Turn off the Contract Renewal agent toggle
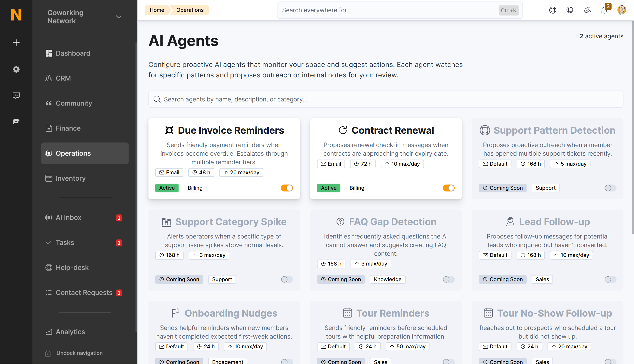Image resolution: width=634 pixels, height=364 pixels. pos(449,188)
